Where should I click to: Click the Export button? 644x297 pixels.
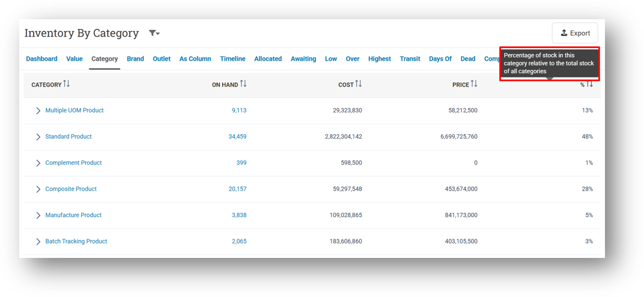[x=575, y=33]
